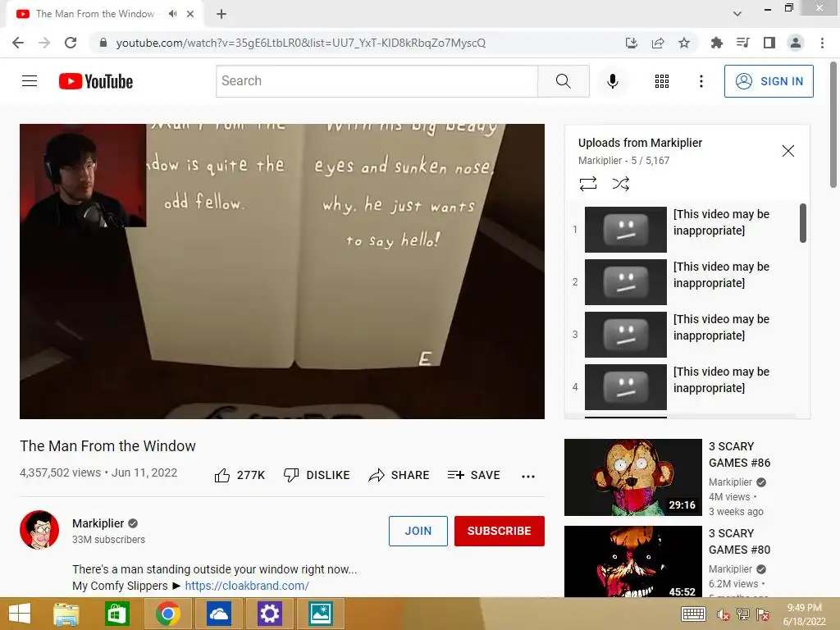Viewport: 840px width, 630px height.
Task: Open media controls toolbar icon
Action: click(x=742, y=43)
